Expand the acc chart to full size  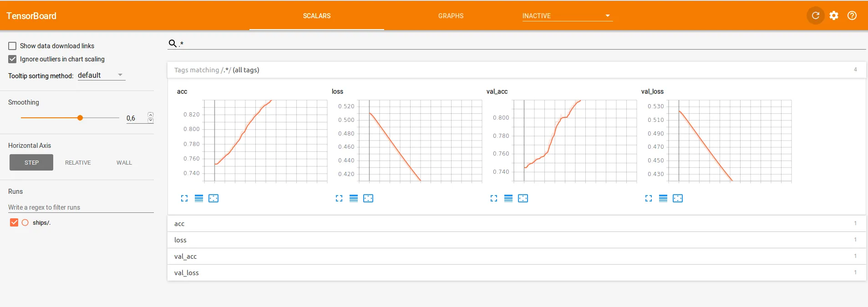pyautogui.click(x=184, y=198)
